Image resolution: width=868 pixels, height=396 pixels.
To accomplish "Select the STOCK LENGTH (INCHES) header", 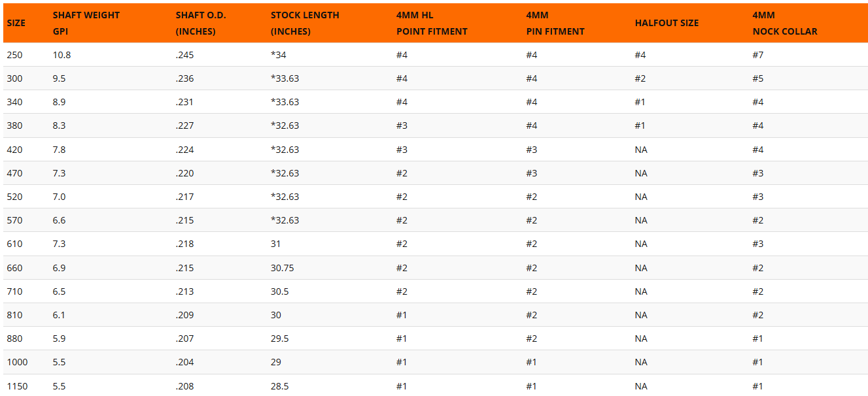I will click(x=305, y=23).
